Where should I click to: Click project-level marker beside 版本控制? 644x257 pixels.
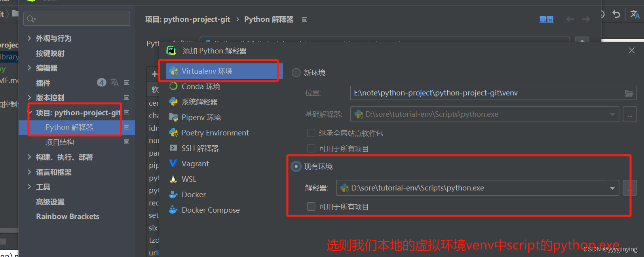[127, 97]
